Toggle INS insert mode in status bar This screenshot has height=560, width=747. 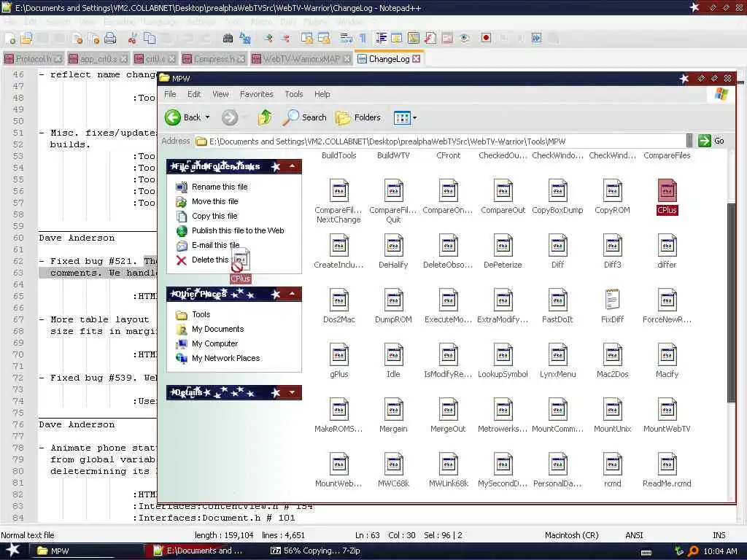719,535
